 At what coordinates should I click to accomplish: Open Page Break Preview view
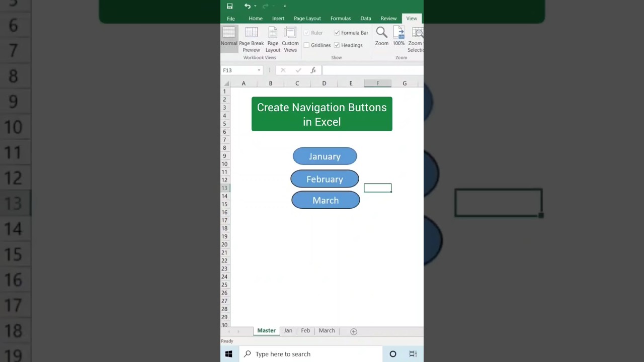pos(251,40)
